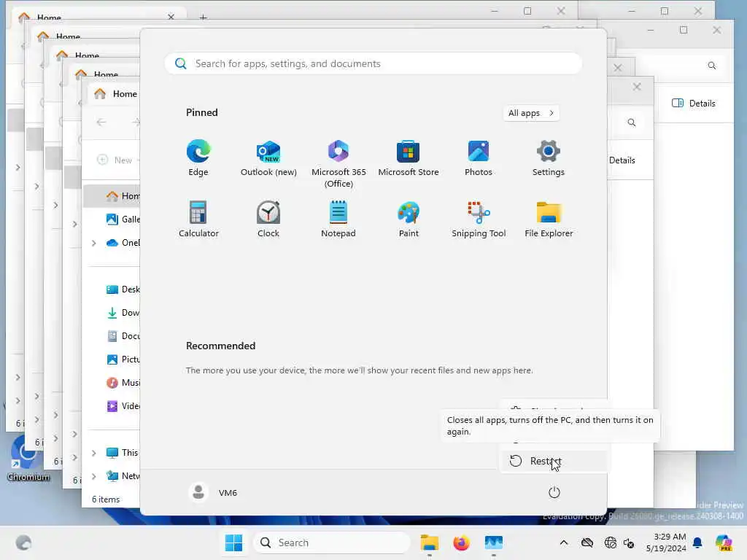Open Music folder in File Explorer sidebar
This screenshot has height=560, width=747.
pos(123,382)
